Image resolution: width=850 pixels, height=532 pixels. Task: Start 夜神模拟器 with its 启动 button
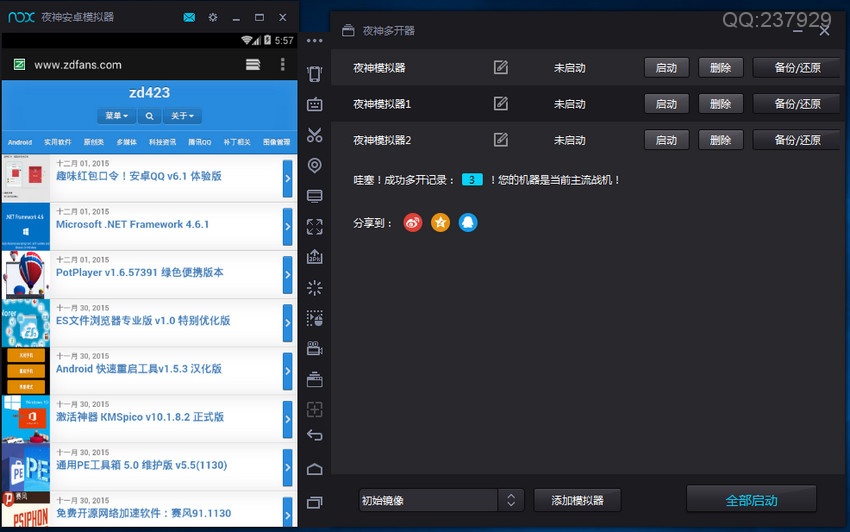click(666, 68)
